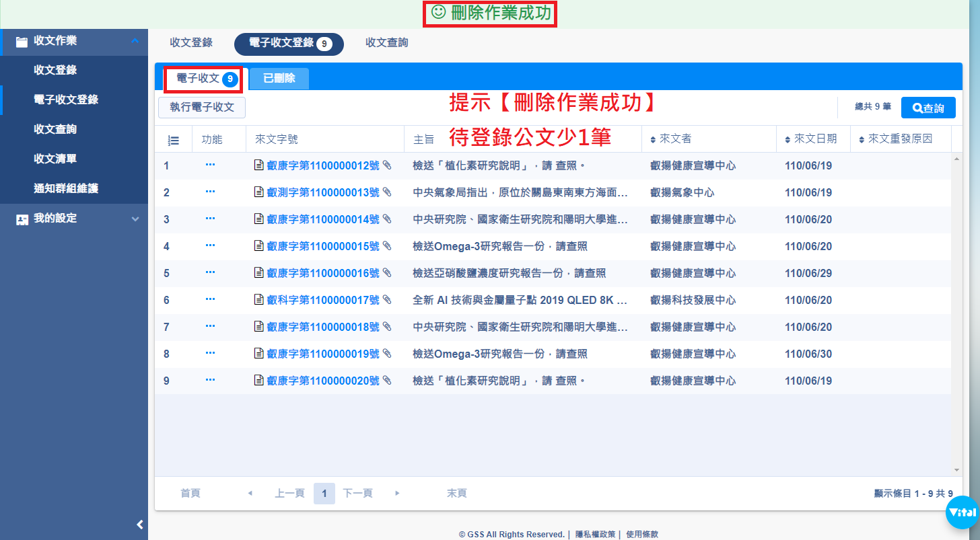This screenshot has height=540, width=980.
Task: Sort the table by 來文重發原因 column
Action: [895, 139]
